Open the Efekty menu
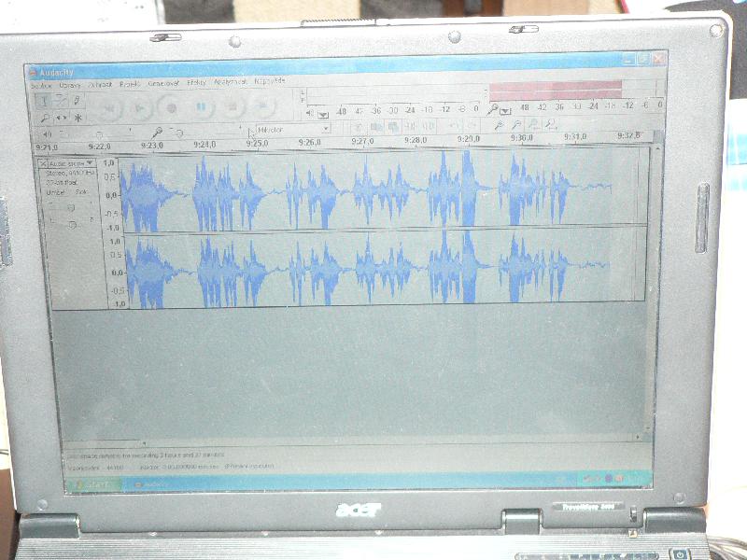This screenshot has height=560, width=747. click(x=196, y=83)
